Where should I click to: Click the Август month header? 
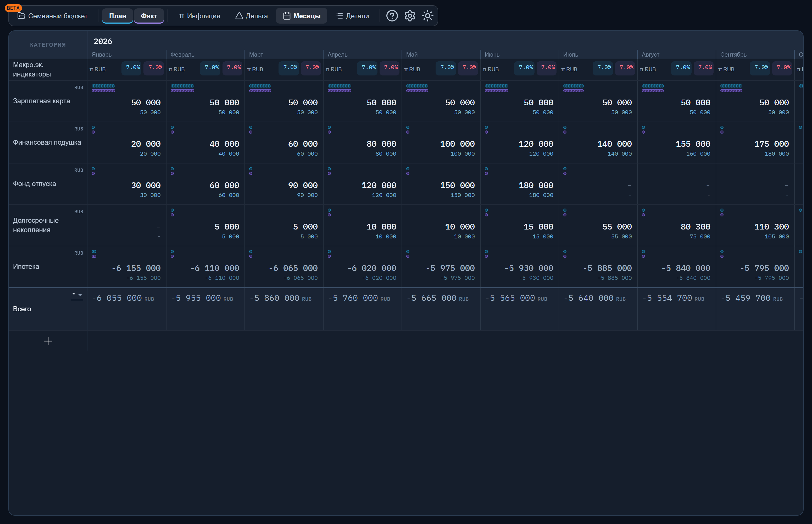click(650, 54)
